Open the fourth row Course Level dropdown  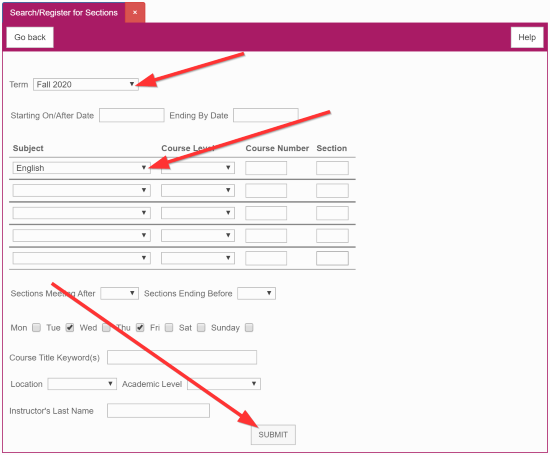[x=198, y=235]
